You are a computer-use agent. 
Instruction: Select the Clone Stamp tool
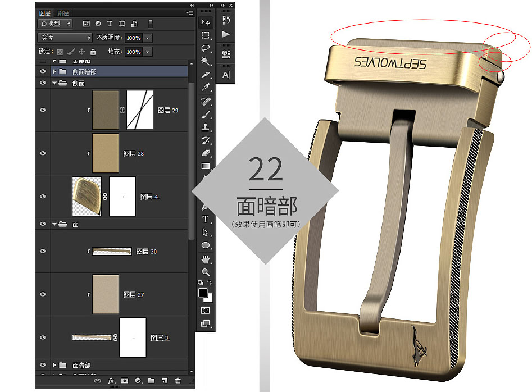point(206,127)
